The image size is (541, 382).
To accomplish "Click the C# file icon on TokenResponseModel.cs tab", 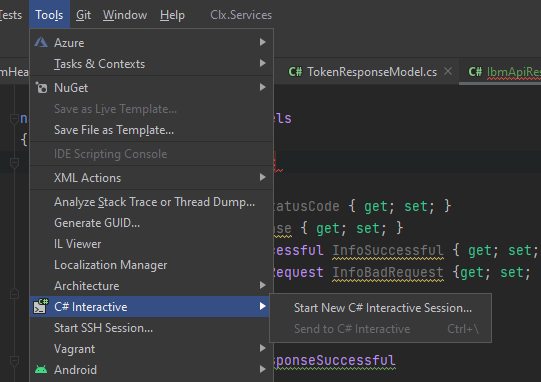I will (295, 72).
